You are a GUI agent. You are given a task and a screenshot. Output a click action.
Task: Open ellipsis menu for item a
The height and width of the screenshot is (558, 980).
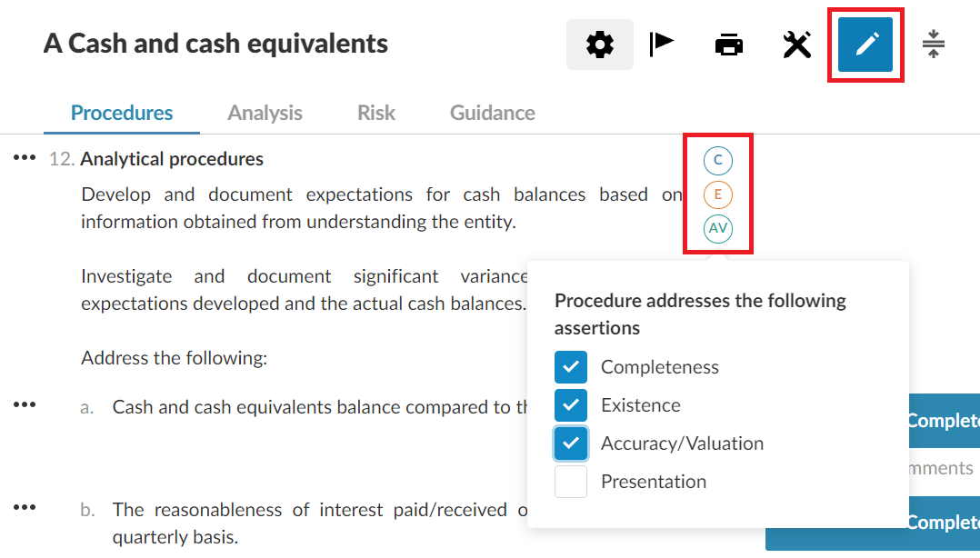point(24,405)
